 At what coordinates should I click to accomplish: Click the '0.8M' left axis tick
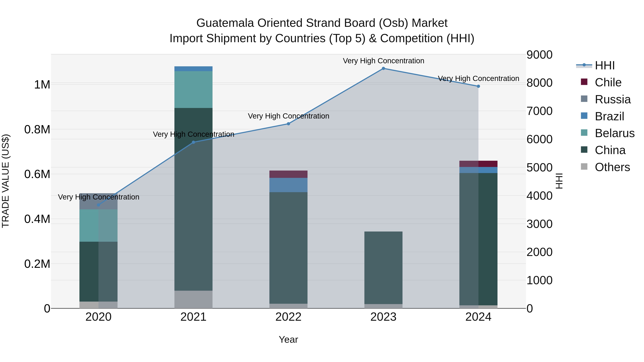[x=37, y=129]
